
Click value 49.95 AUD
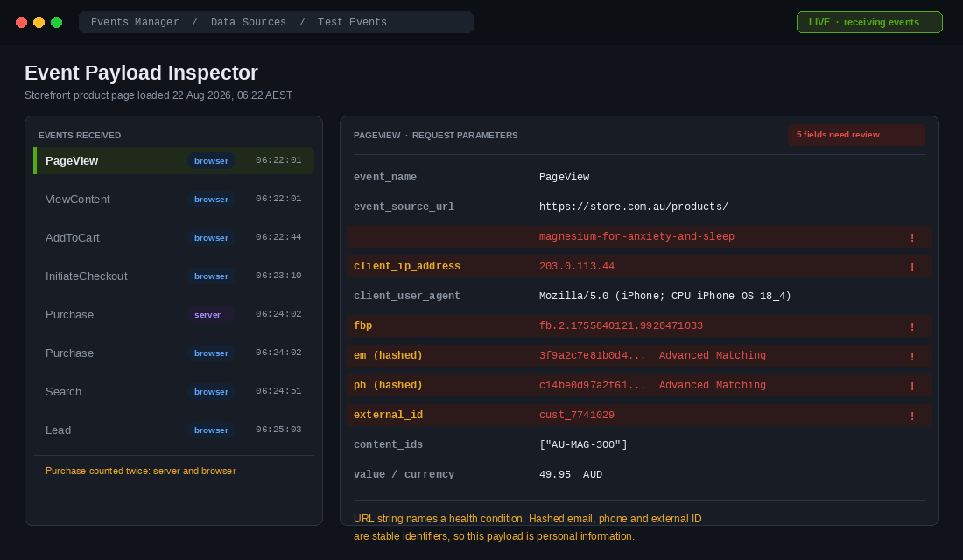[571, 474]
